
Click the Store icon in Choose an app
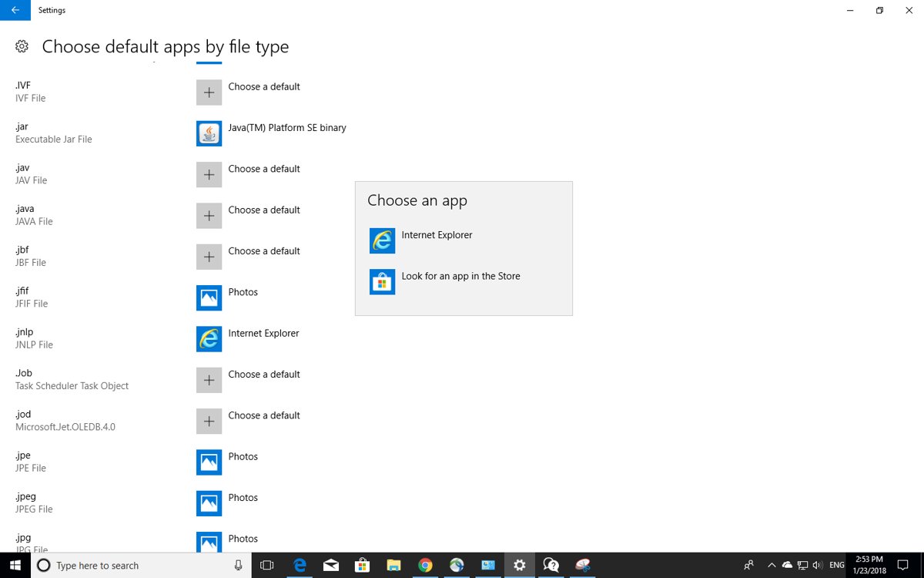[382, 282]
